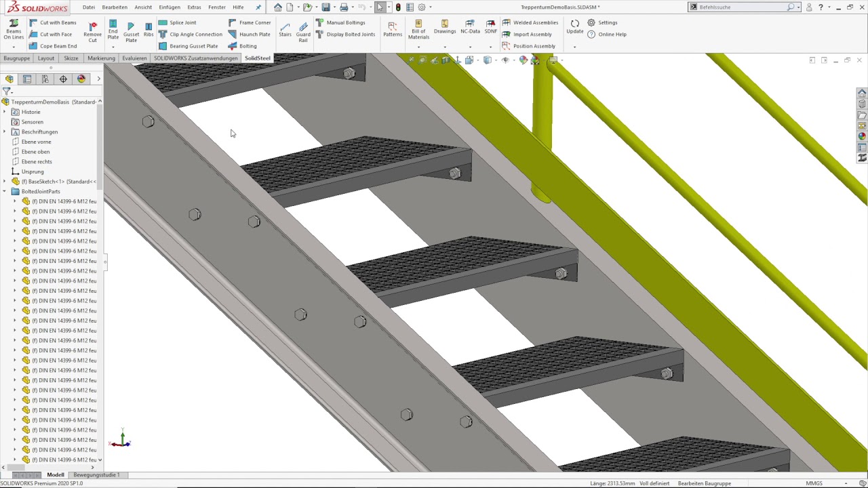
Task: Open the End Plate dropdown arrow
Action: 113,47
